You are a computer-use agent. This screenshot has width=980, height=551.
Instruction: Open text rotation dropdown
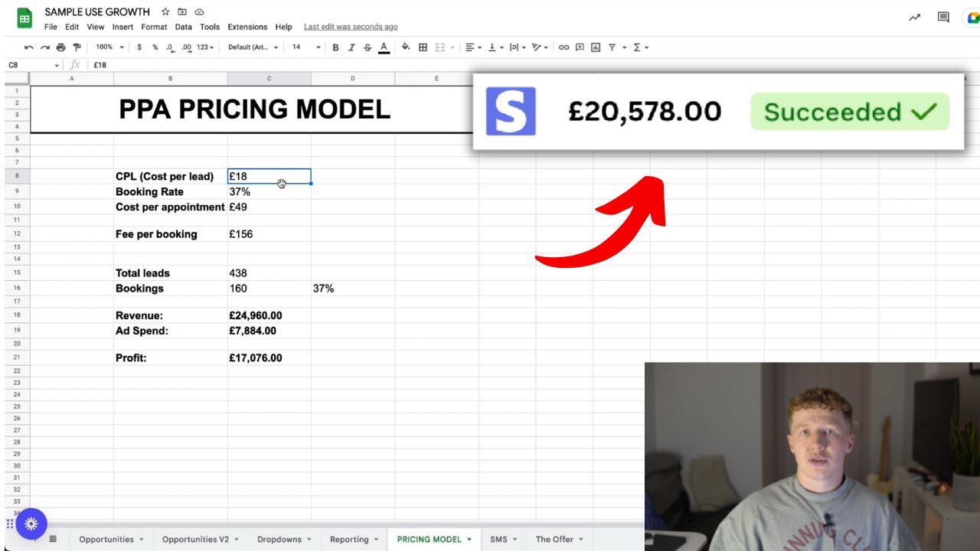click(x=540, y=47)
